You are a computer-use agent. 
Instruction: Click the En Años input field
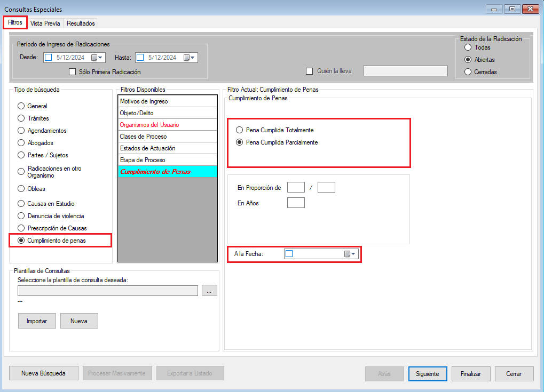pos(296,203)
